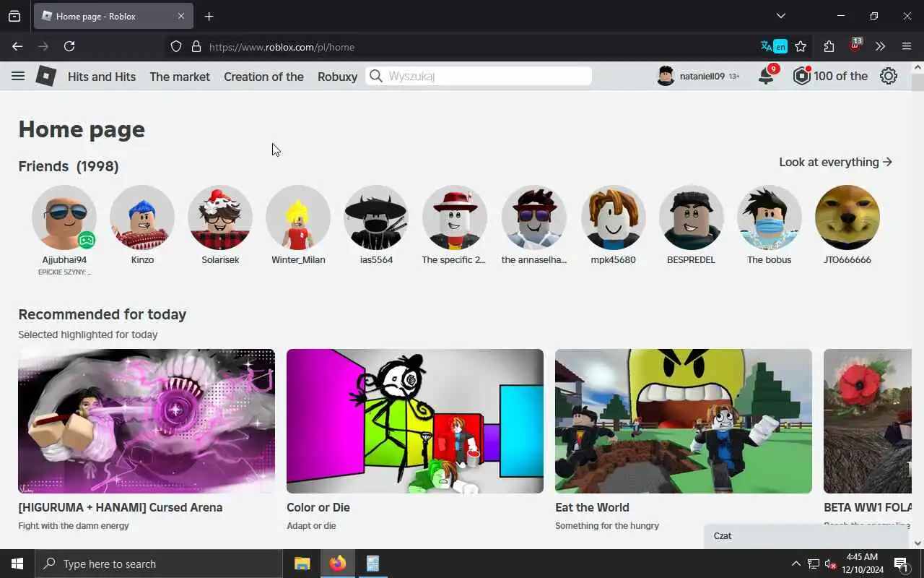Open friend ias5564's avatar

[376, 217]
